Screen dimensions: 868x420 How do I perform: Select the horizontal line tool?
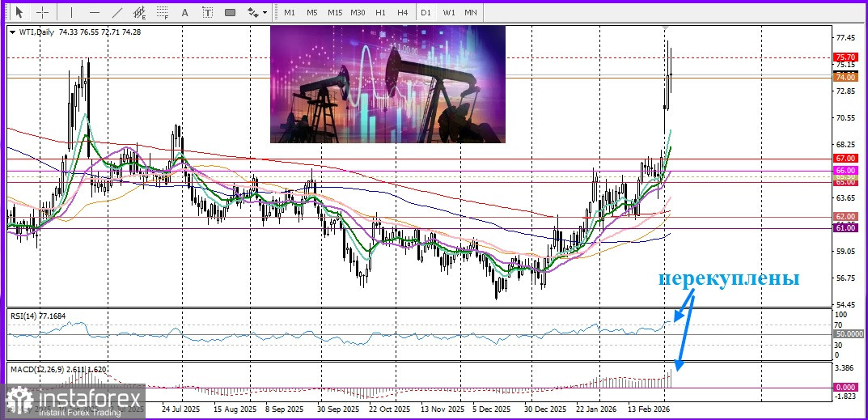95,12
